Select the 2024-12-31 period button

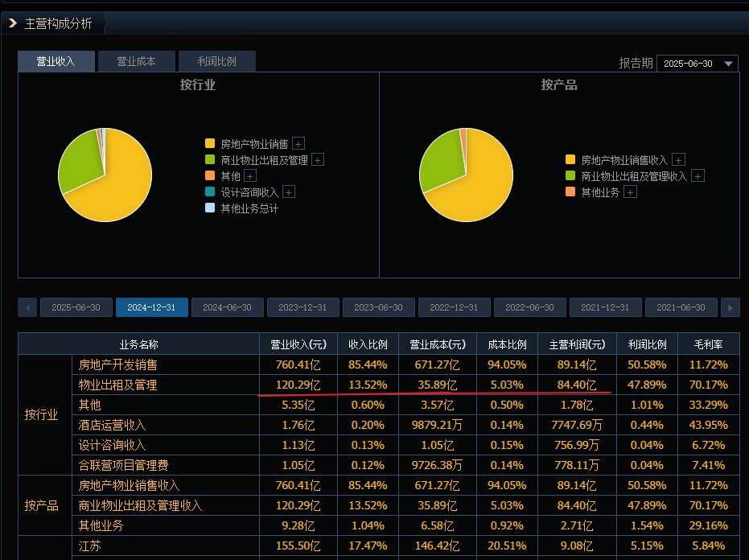coord(152,307)
